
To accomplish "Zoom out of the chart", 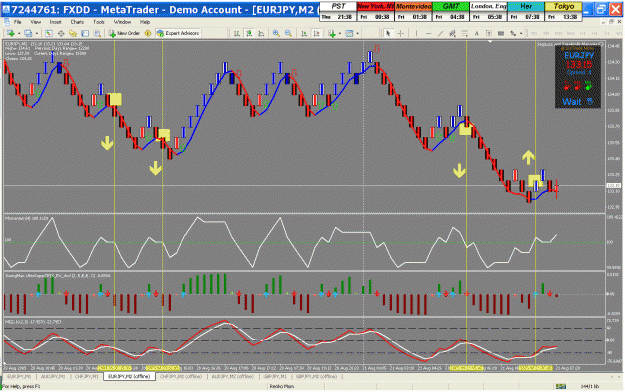I will pos(288,33).
